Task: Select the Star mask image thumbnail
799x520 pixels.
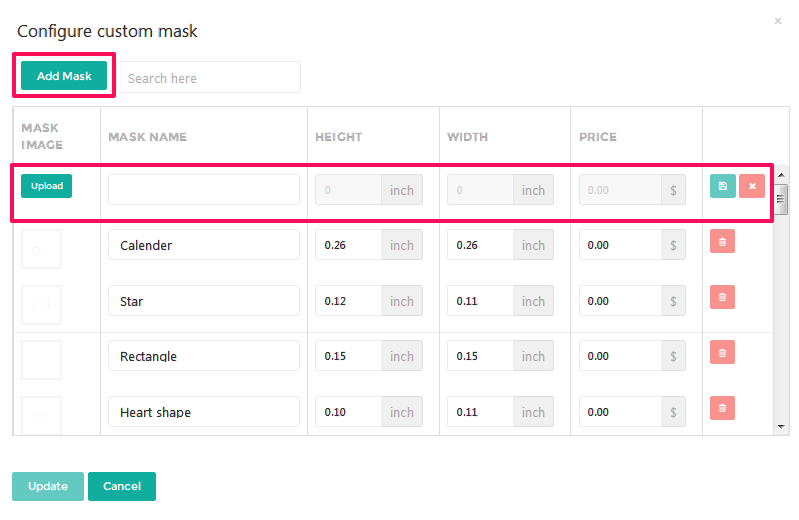Action: pyautogui.click(x=41, y=305)
